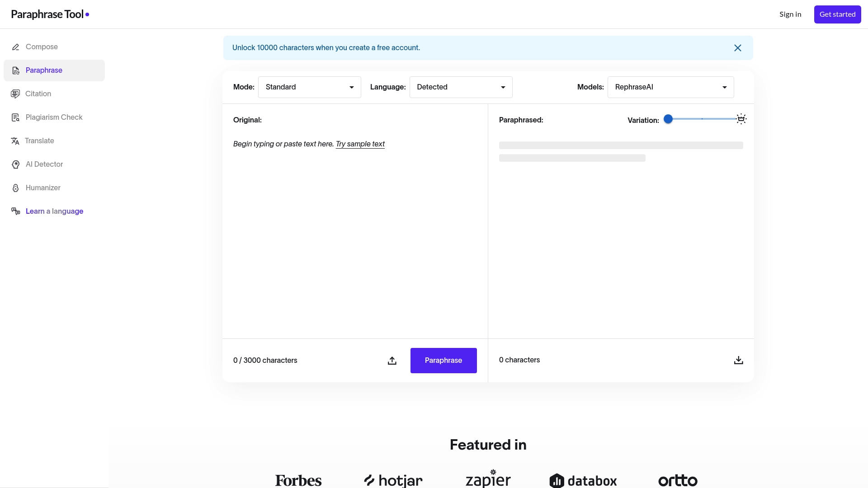Open the Language dropdown showing Detected

[460, 87]
